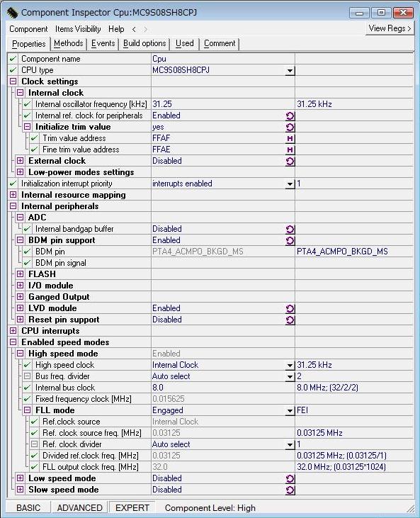Click the View Regs button
This screenshot has height=518, width=420.
coord(390,28)
